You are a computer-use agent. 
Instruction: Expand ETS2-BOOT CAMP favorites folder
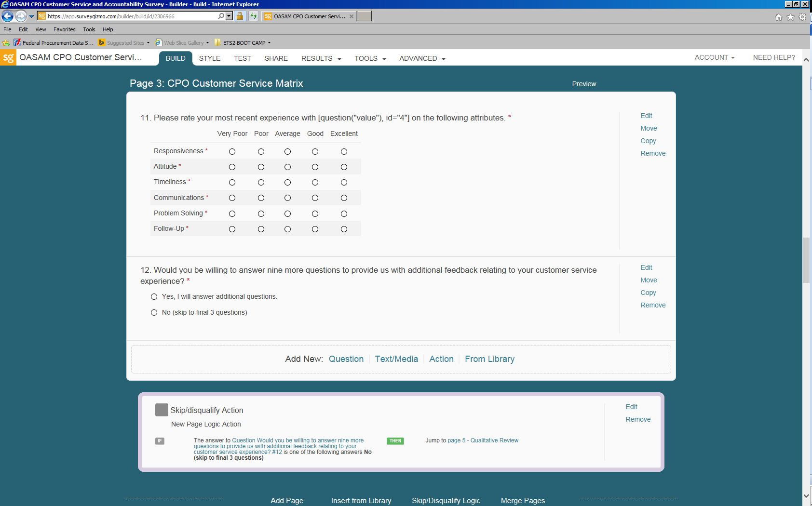pyautogui.click(x=243, y=43)
